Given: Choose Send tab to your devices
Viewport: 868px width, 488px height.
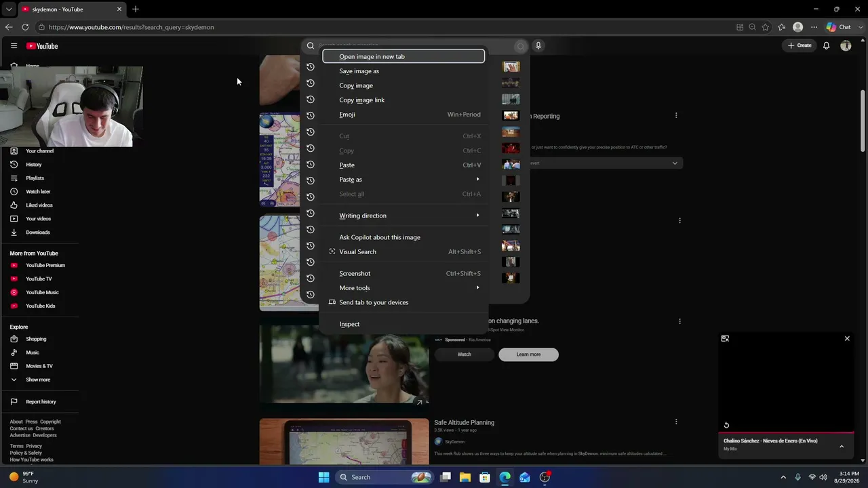Looking at the screenshot, I should 403,302.
